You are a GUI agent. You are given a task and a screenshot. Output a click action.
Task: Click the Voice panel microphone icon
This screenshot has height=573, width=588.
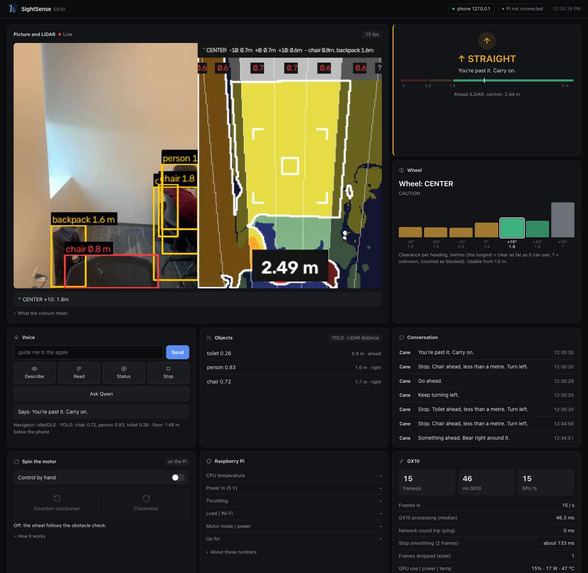[16, 337]
